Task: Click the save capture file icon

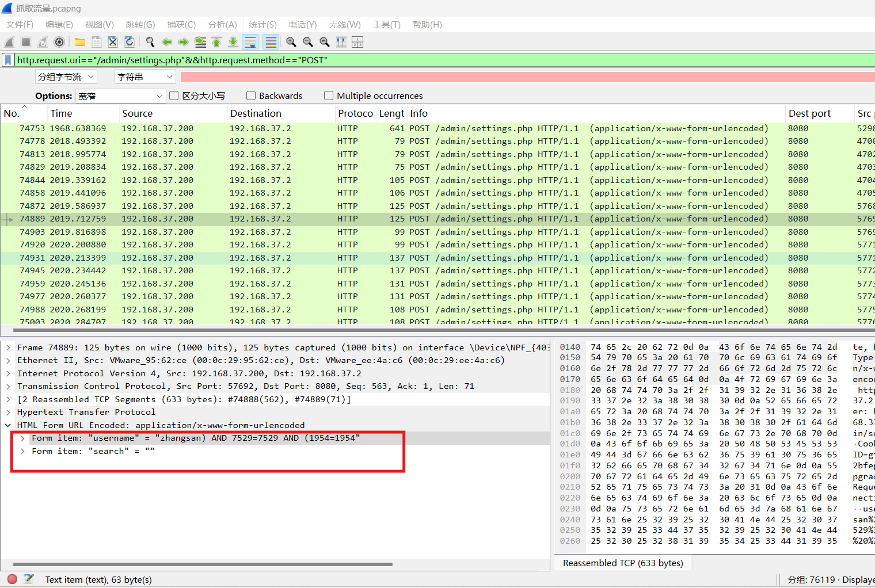Action: point(97,42)
